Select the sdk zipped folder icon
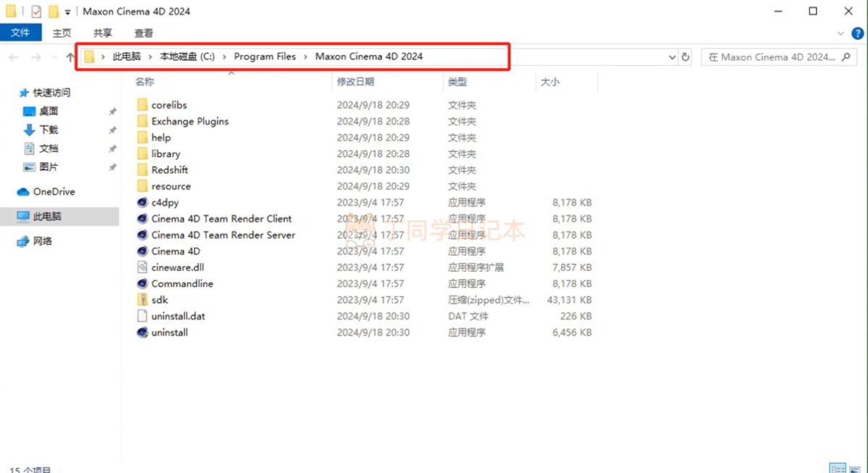 click(143, 300)
